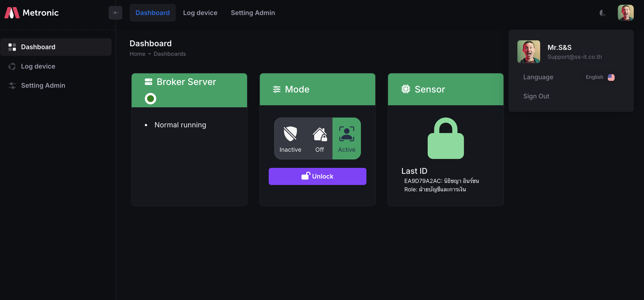Image resolution: width=644 pixels, height=300 pixels.
Task: Switch Mode to Off
Action: pos(319,138)
